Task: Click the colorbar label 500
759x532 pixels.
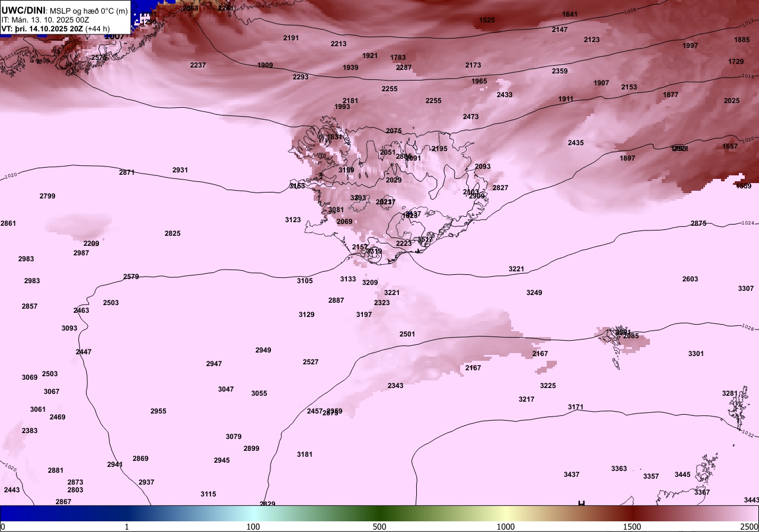Action: 379,527
